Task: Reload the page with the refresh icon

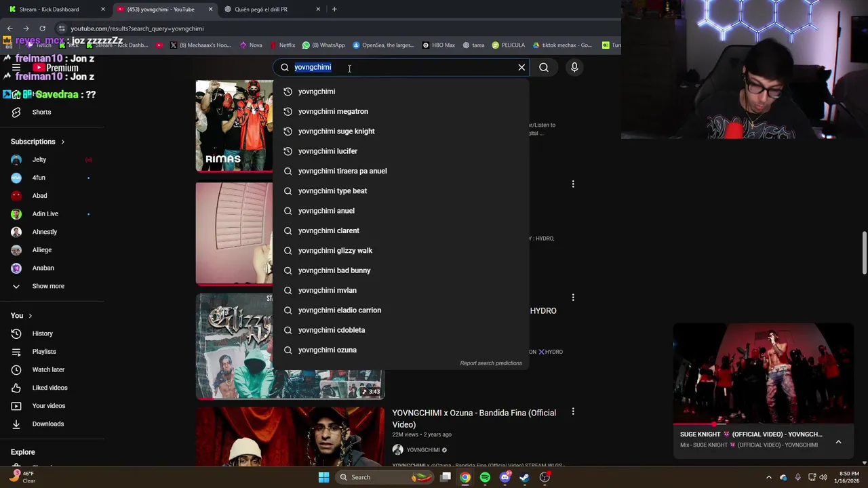Action: pos(42,28)
